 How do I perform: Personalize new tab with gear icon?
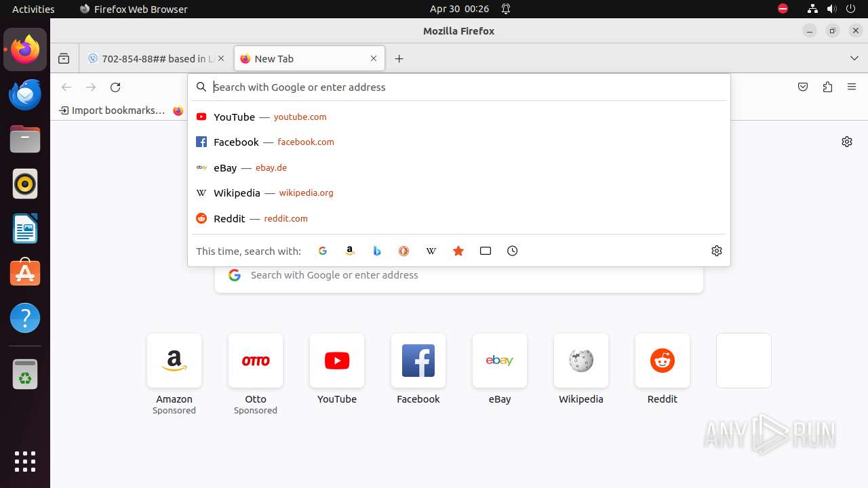coord(847,142)
